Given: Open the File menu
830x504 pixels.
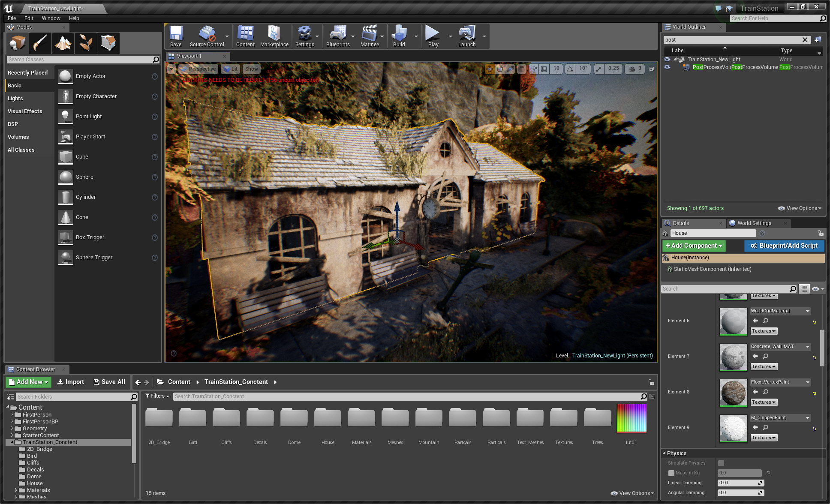Looking at the screenshot, I should [11, 18].
